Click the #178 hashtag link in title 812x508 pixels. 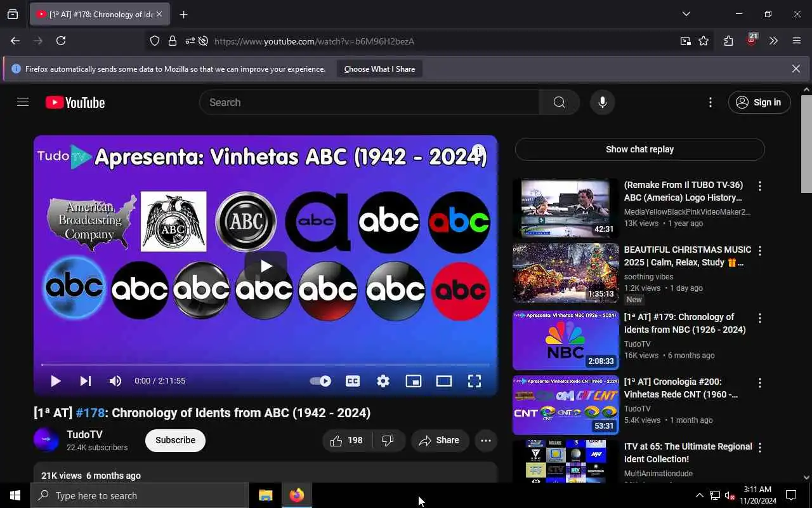click(x=90, y=413)
